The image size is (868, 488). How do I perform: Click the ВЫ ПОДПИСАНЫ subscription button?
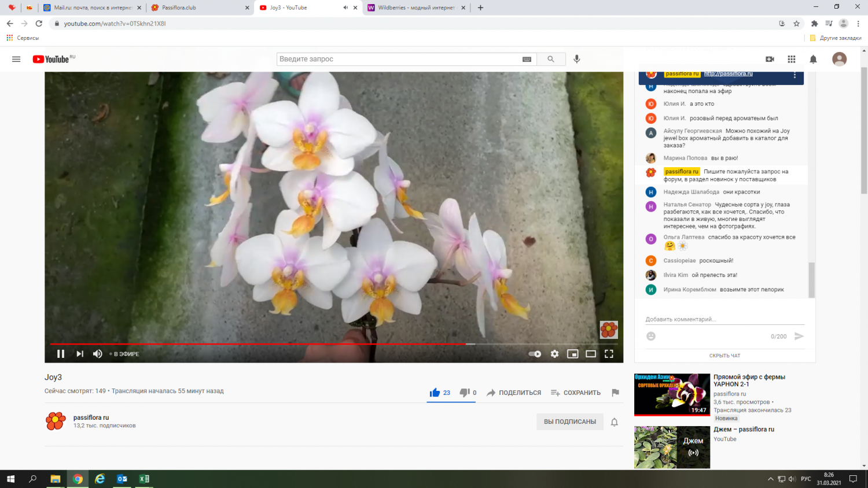point(569,422)
